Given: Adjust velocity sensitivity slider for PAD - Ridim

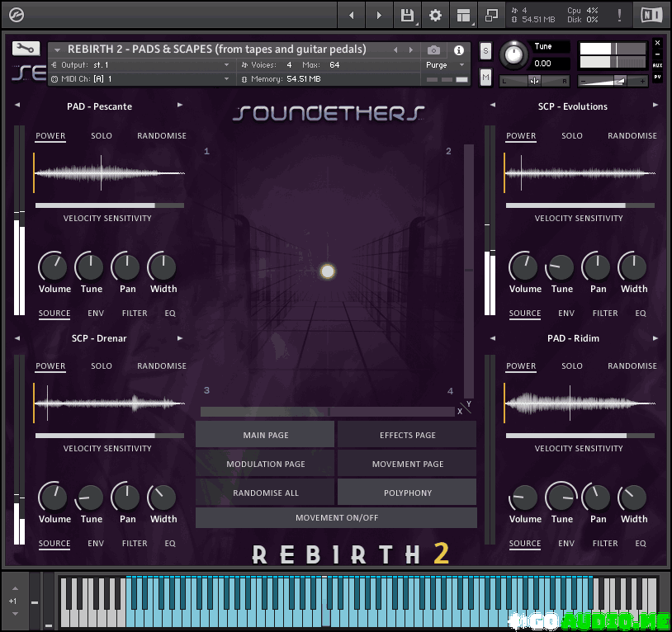Looking at the screenshot, I should pyautogui.click(x=580, y=436).
